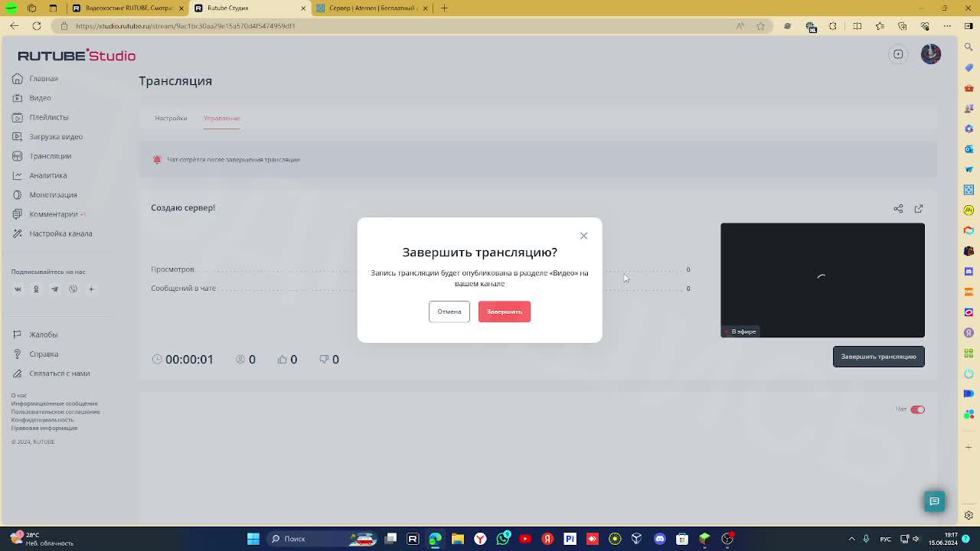
Task: Click the share stream icon
Action: coord(898,208)
